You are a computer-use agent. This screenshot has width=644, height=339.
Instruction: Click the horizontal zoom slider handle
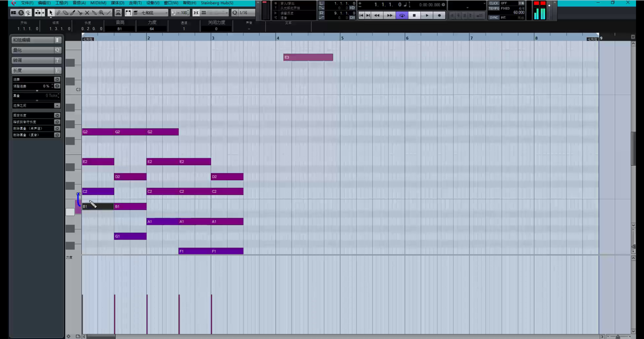(618, 336)
